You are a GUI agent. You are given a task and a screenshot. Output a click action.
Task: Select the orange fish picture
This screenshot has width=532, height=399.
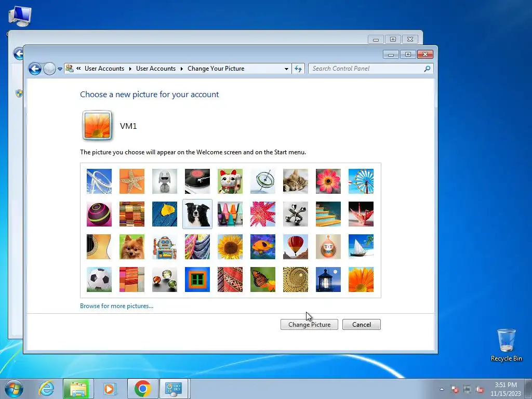263,247
